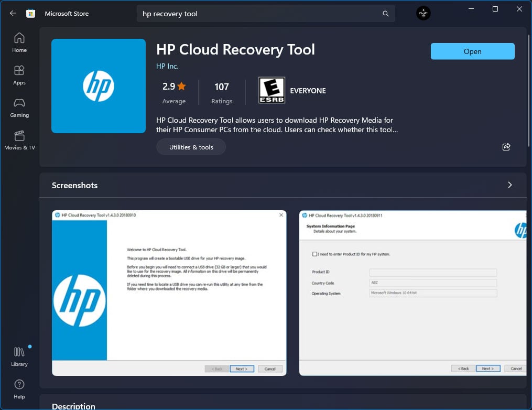The image size is (532, 410).
Task: Open the Gaming section in sidebar
Action: click(19, 107)
